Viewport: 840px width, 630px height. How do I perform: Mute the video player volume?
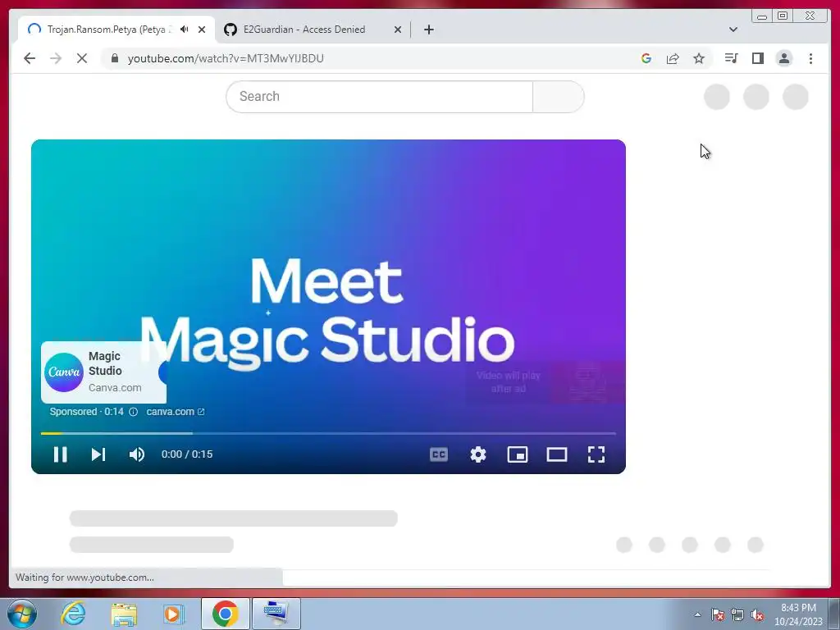point(137,454)
